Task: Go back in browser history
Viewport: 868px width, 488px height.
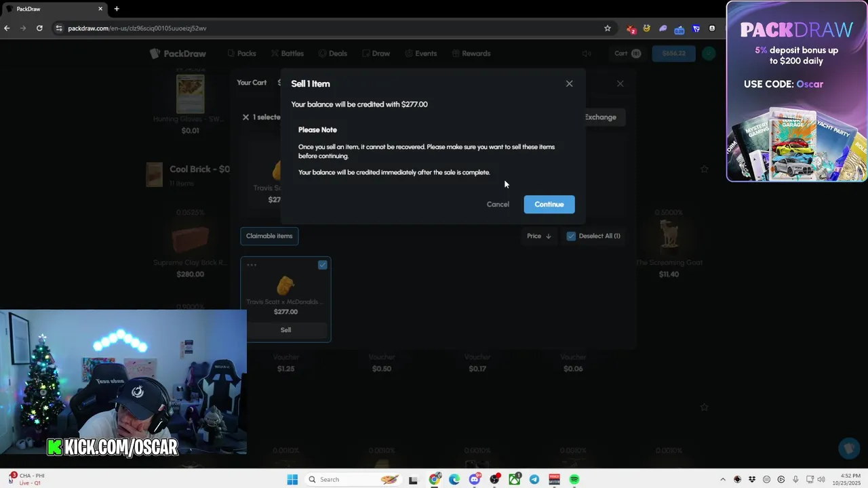Action: pos(7,28)
